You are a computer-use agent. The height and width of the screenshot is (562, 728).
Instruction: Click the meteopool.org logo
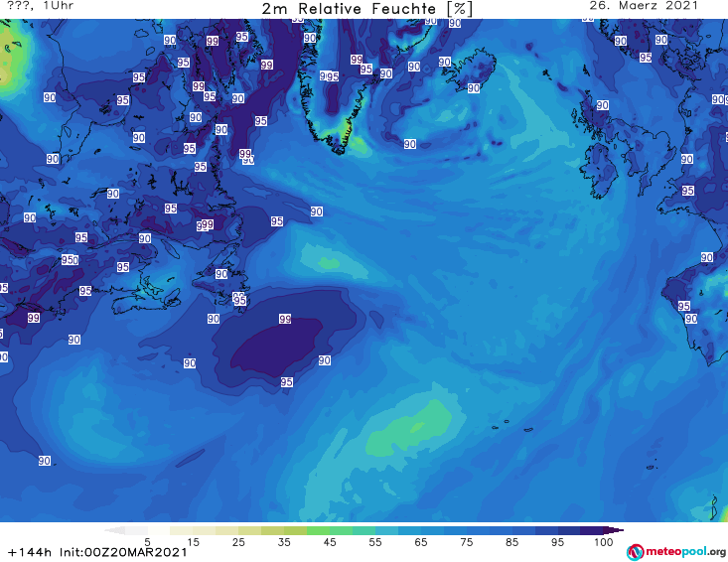[x=676, y=552]
